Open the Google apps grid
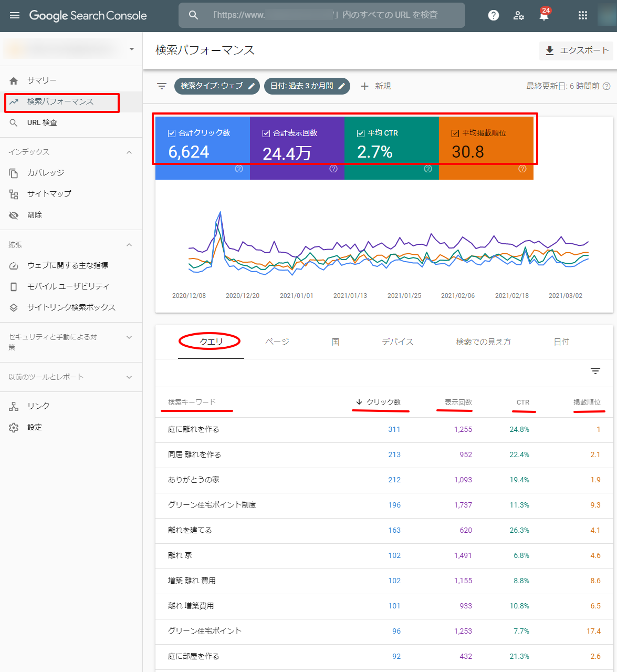Screen dimensions: 617x672 tap(583, 15)
